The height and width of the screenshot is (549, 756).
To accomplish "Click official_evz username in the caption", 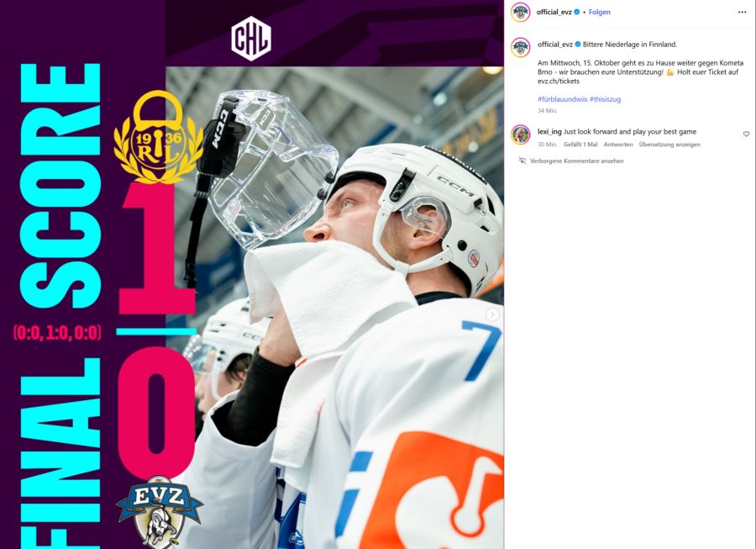I will pyautogui.click(x=555, y=45).
